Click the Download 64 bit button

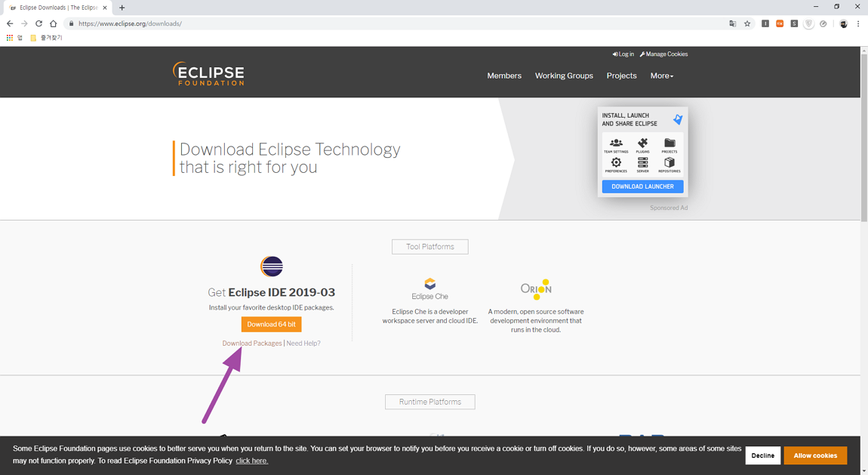(x=271, y=325)
